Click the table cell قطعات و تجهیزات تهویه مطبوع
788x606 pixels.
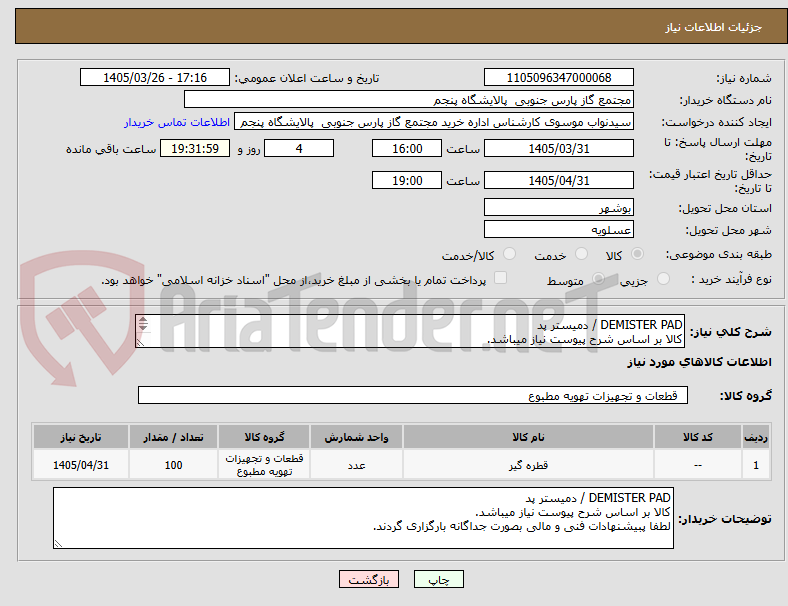pos(264,465)
